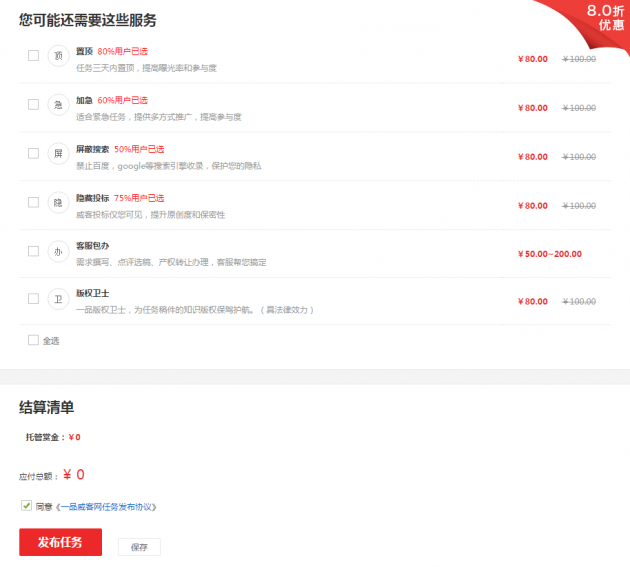Tick the 加急 service checkbox
This screenshot has width=630, height=567.
33,105
